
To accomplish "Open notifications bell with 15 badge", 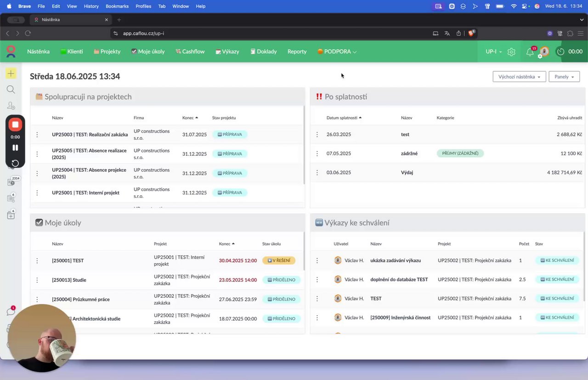I will (x=530, y=52).
